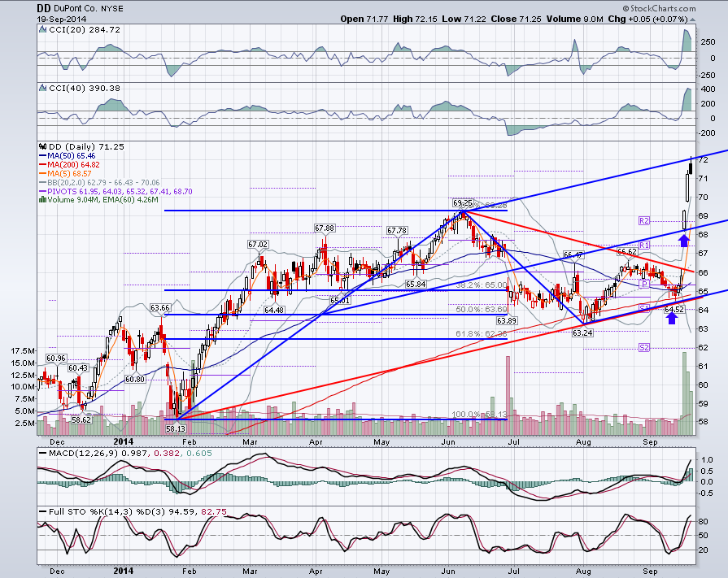Screen dimensions: 728x578
Task: Click the 67.02 price label
Action: (258, 245)
